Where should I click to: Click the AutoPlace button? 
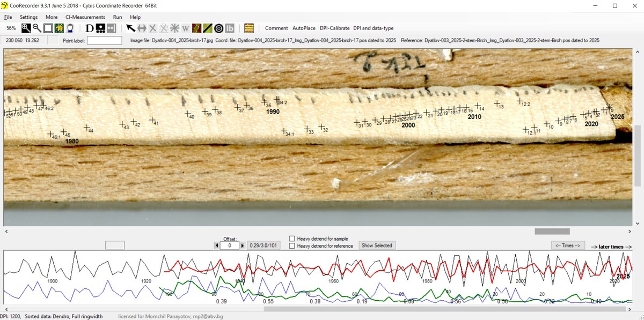304,28
